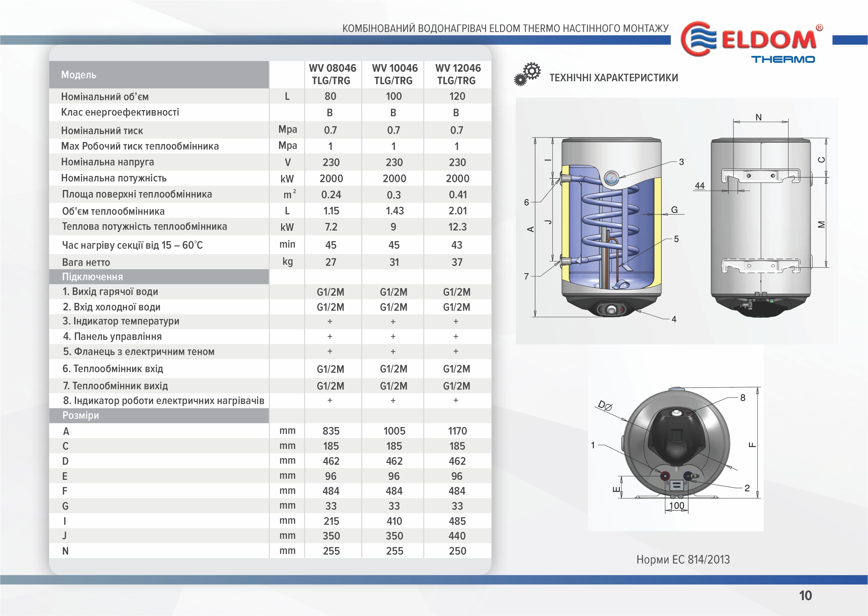
Task: Click the 'kg' unit cell
Action: point(287,262)
